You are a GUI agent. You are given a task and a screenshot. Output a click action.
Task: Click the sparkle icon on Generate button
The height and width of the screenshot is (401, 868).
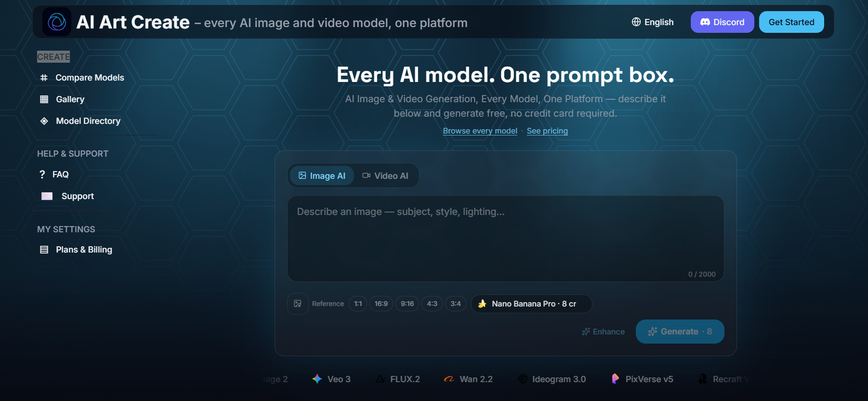[x=653, y=332]
